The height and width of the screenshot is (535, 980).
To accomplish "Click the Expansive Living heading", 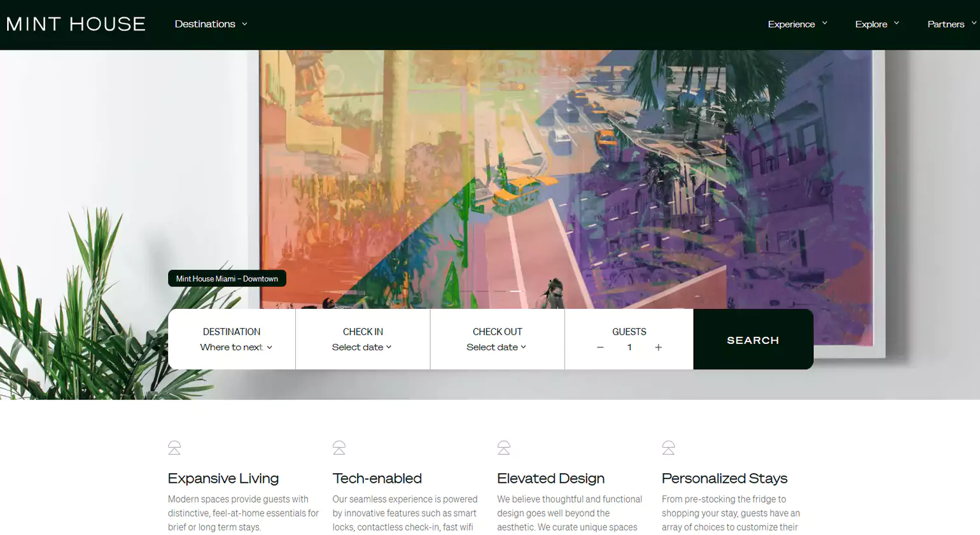I will (223, 478).
